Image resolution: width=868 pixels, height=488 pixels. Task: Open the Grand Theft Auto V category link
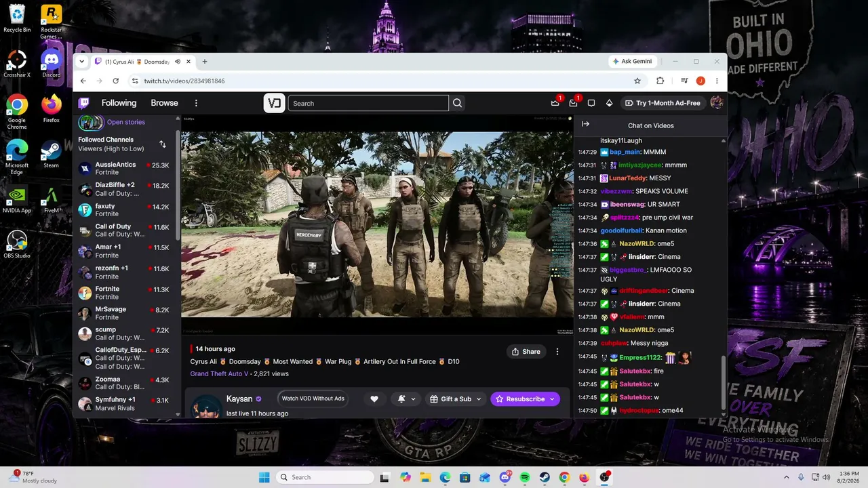(219, 373)
